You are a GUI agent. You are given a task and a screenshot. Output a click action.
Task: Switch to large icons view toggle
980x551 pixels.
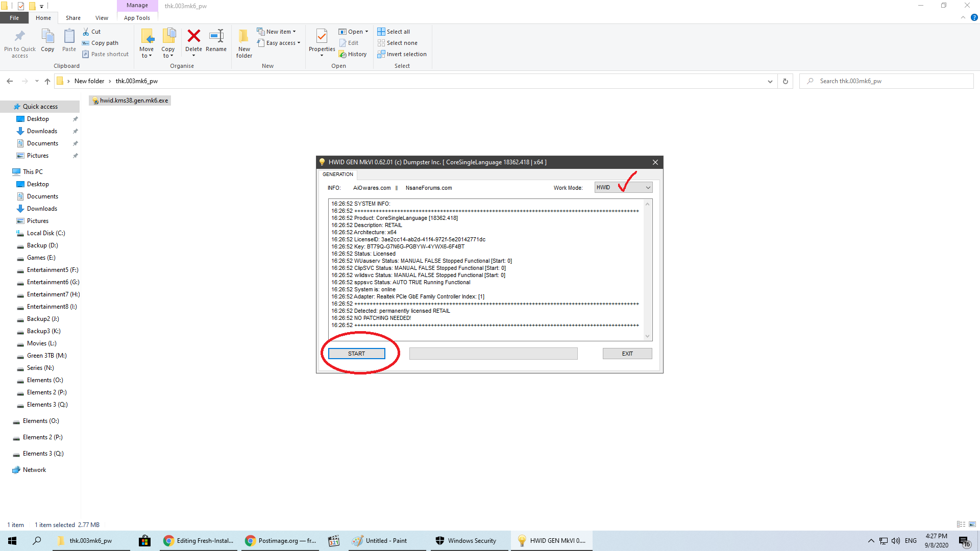click(972, 524)
